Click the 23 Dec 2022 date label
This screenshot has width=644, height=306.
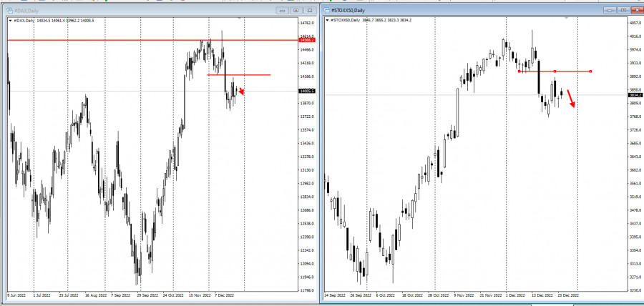click(569, 295)
